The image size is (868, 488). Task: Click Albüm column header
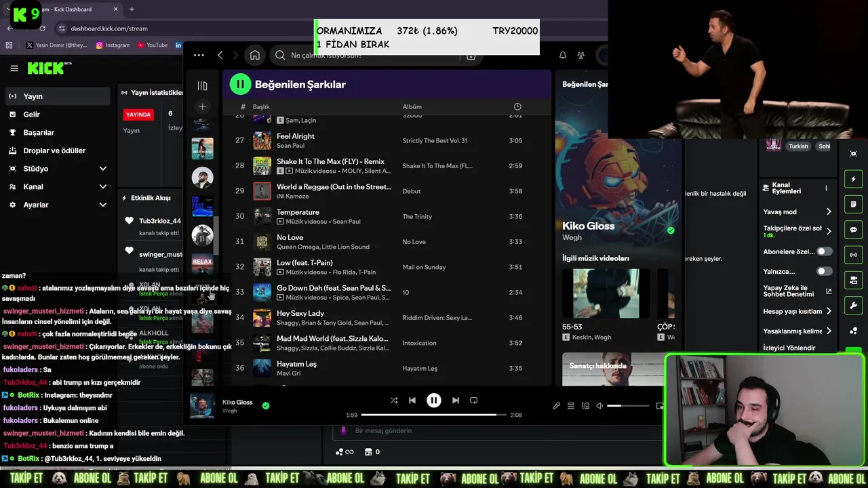412,107
